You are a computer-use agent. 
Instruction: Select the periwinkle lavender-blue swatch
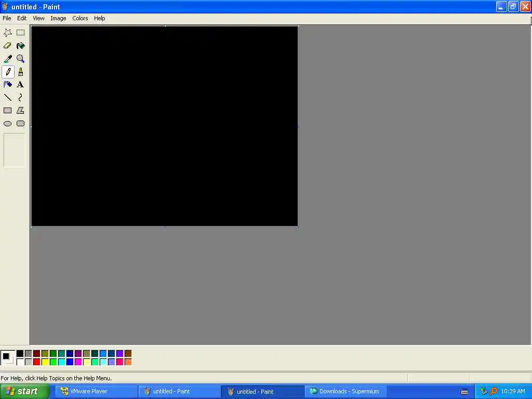(112, 362)
